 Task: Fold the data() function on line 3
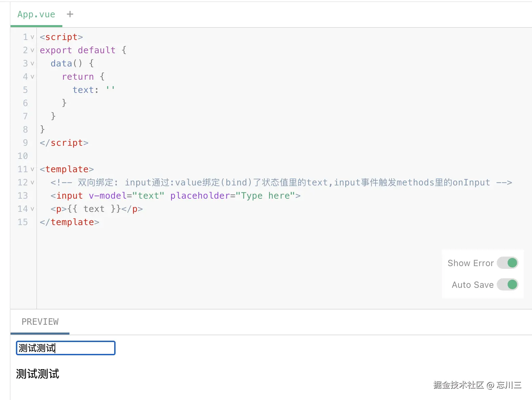(x=32, y=63)
